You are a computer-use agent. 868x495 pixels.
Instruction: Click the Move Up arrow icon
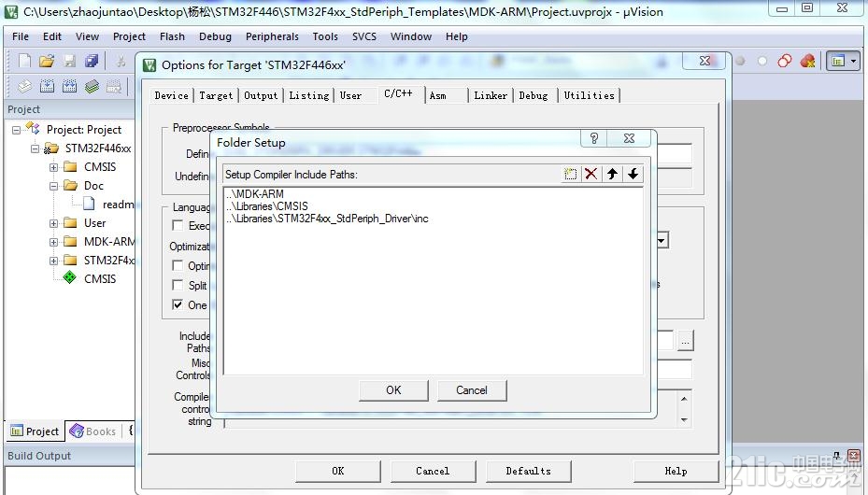click(612, 175)
